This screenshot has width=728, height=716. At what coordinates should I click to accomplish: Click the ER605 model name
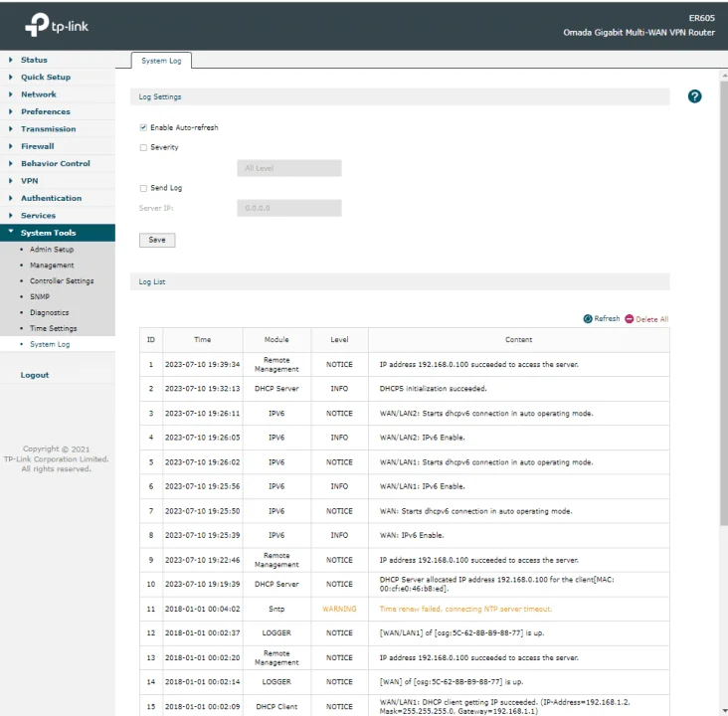point(701,18)
